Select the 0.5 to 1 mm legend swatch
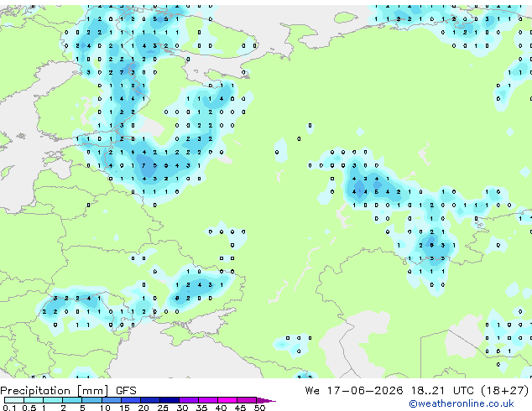The width and height of the screenshot is (532, 411). click(x=34, y=400)
